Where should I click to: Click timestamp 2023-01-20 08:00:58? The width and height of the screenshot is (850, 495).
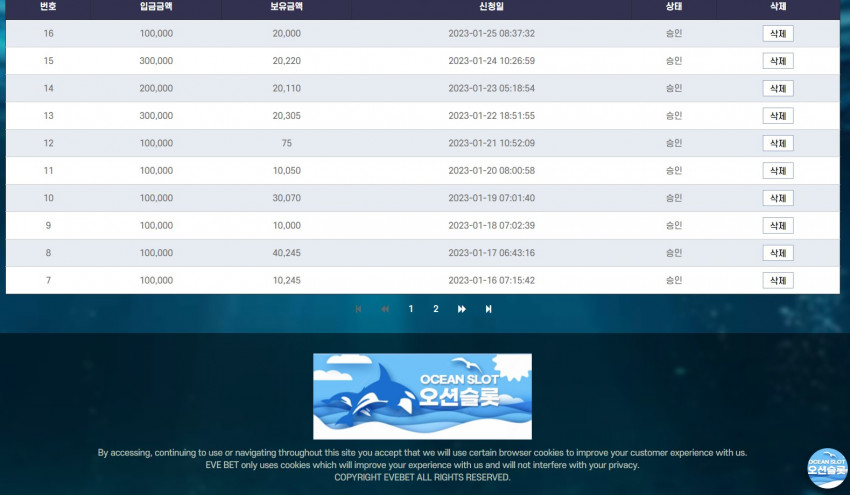[x=491, y=171]
